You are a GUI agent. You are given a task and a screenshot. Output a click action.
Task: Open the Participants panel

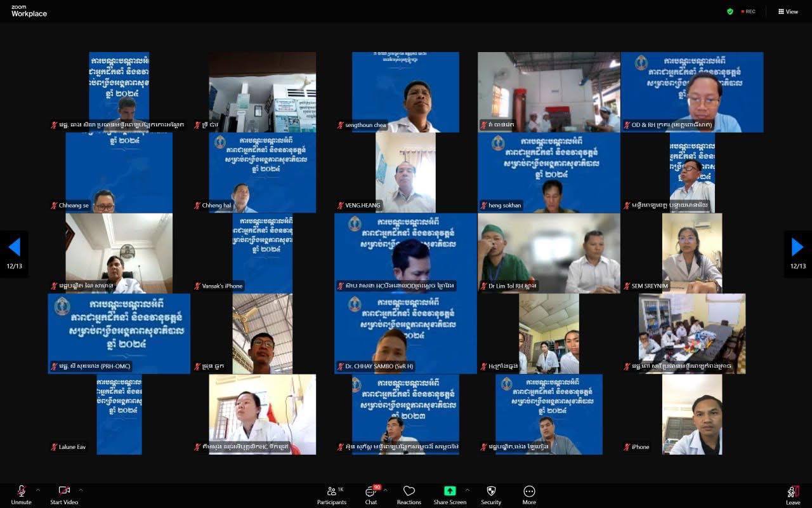pyautogui.click(x=332, y=491)
